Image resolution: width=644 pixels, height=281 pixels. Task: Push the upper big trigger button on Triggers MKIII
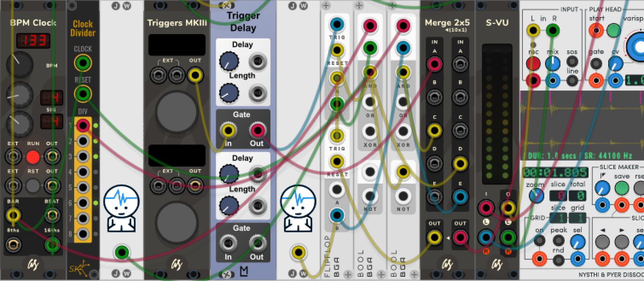pos(176,112)
